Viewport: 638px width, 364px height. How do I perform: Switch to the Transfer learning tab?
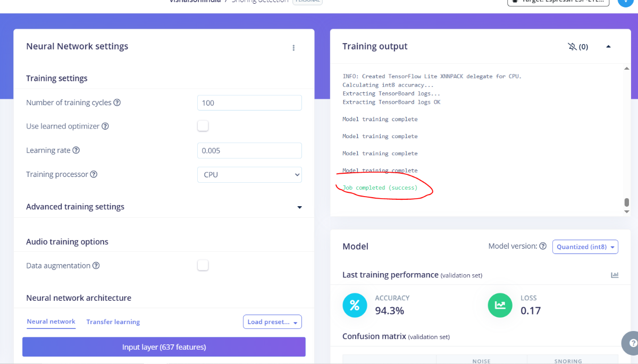click(x=113, y=322)
